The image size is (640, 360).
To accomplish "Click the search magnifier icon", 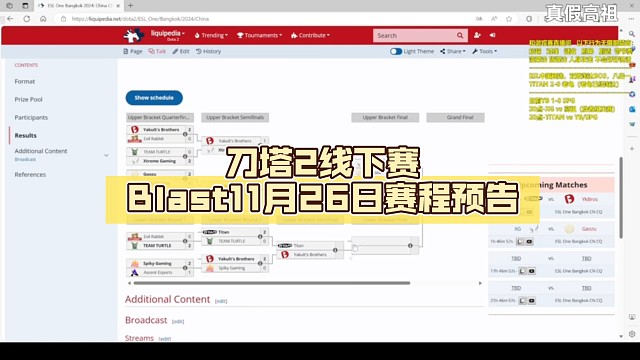I will click(460, 36).
